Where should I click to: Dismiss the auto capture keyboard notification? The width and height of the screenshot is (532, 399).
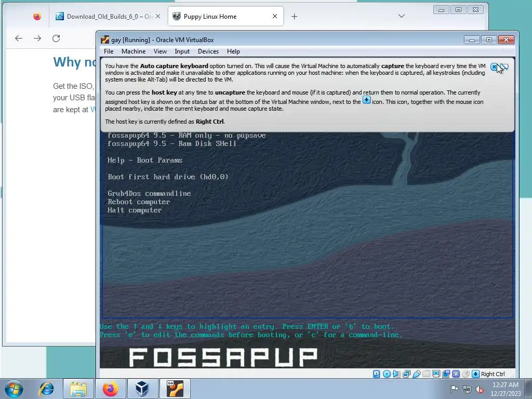pyautogui.click(x=494, y=67)
